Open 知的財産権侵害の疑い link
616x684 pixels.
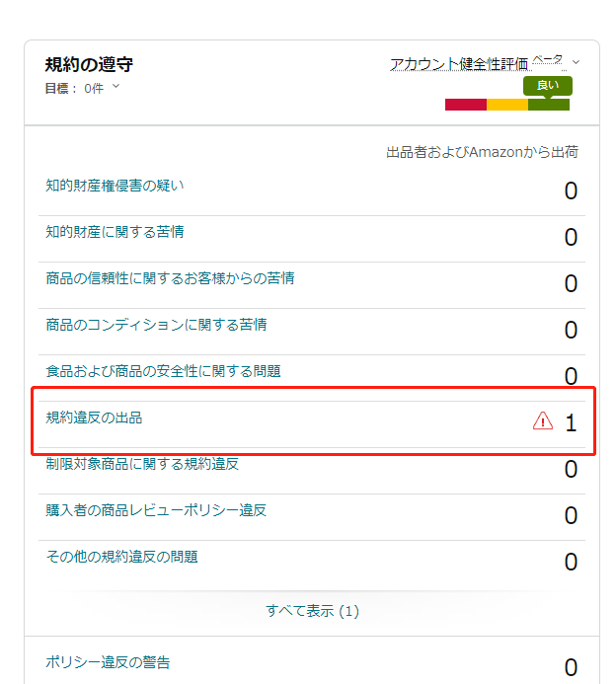click(115, 186)
